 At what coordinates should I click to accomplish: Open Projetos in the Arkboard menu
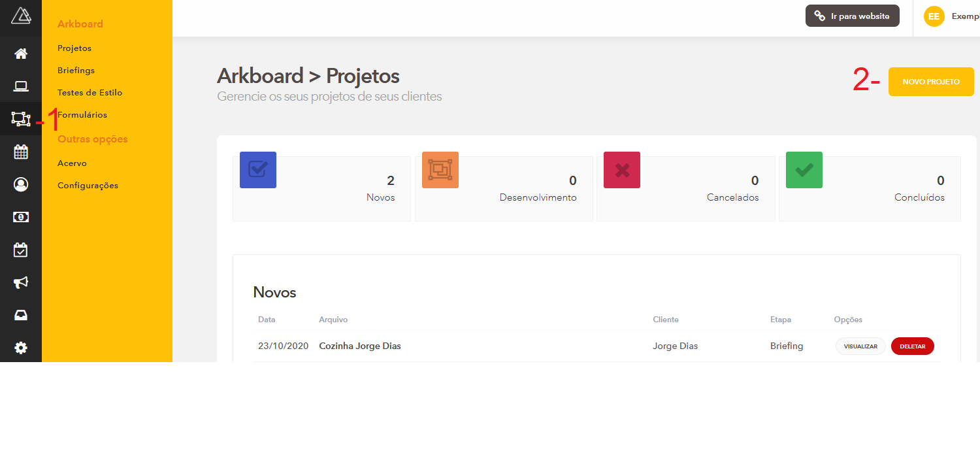(74, 48)
